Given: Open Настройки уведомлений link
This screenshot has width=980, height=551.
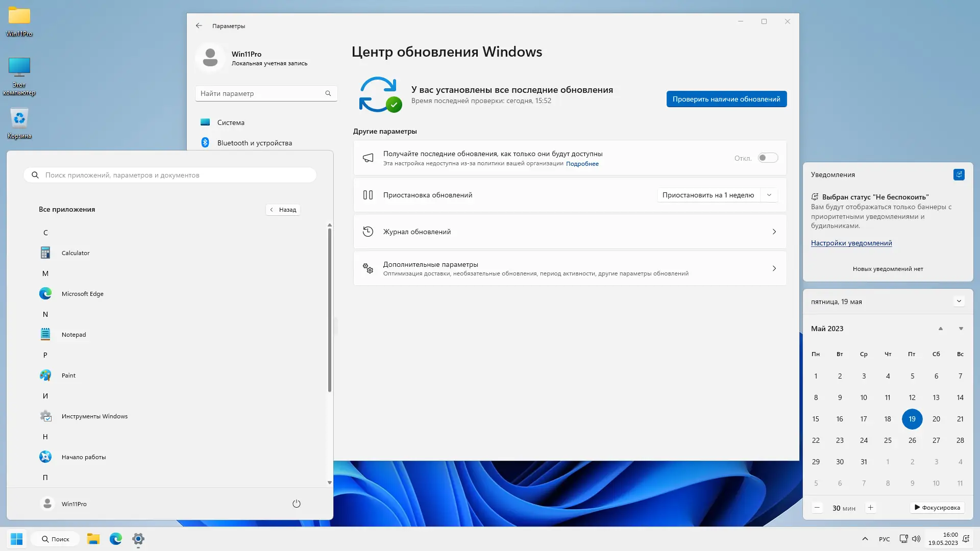Looking at the screenshot, I should (x=851, y=243).
